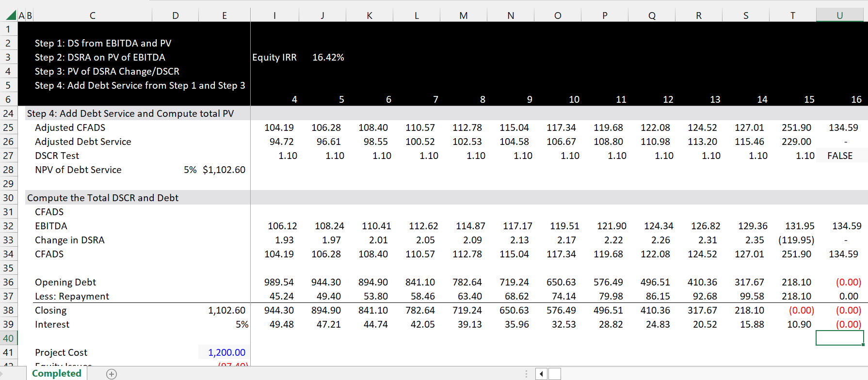Select row 28 header
This screenshot has width=868, height=380.
click(x=8, y=170)
